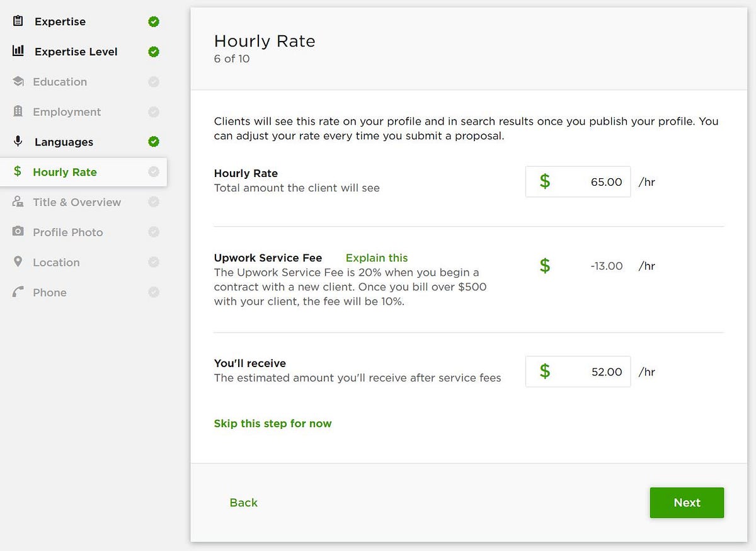Viewport: 756px width, 551px height.
Task: Click the Expertise Level bar chart icon
Action: (x=18, y=51)
